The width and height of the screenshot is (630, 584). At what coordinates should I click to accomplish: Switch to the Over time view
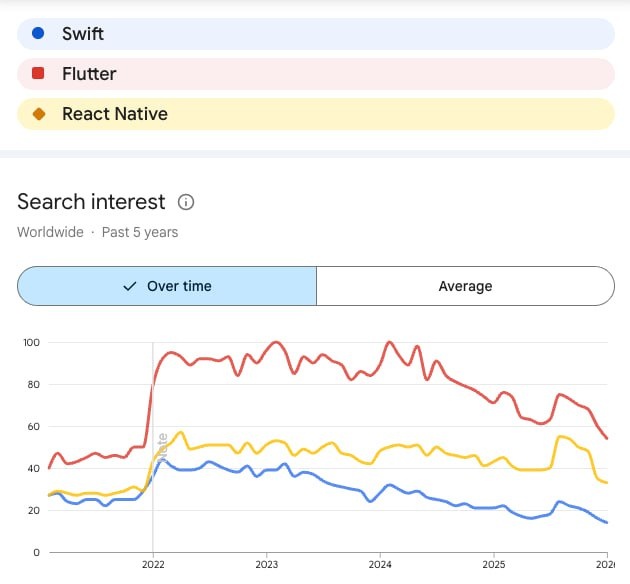[x=167, y=286]
